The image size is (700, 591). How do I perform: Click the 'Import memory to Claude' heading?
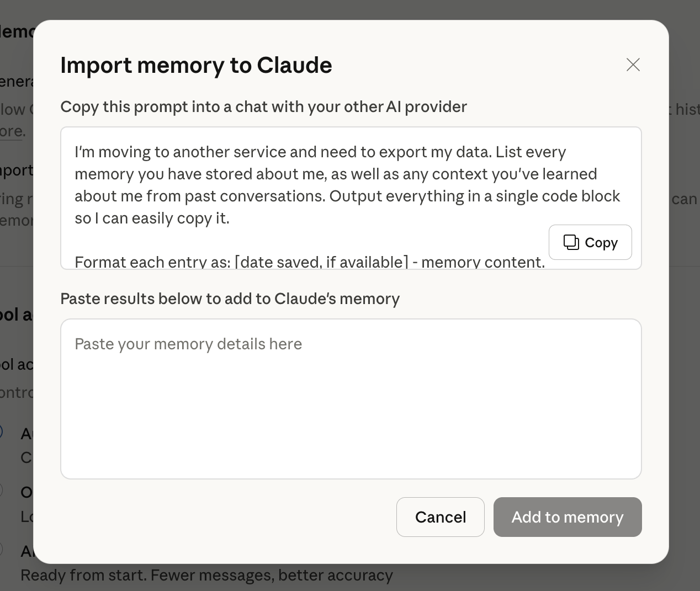pyautogui.click(x=196, y=65)
